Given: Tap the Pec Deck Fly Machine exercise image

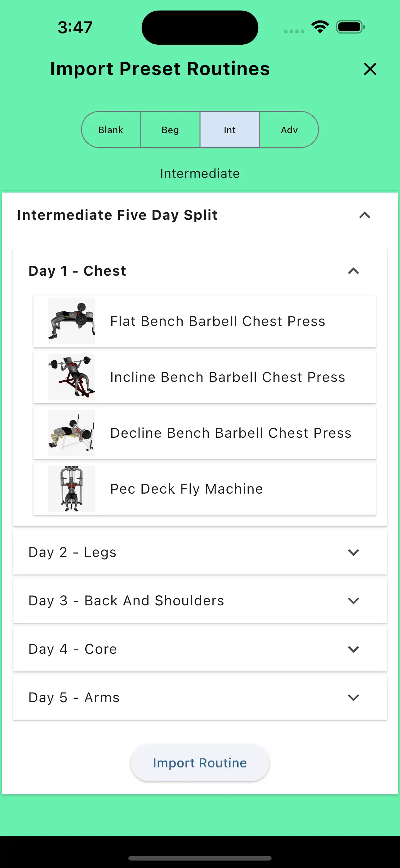Looking at the screenshot, I should coord(71,489).
